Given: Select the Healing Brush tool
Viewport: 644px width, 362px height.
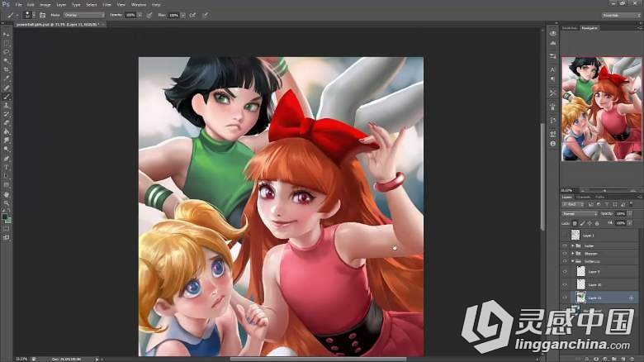Looking at the screenshot, I should (x=6, y=88).
